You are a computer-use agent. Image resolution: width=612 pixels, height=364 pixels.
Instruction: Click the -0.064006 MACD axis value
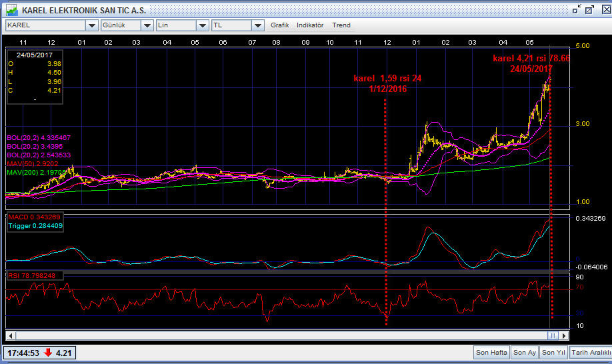click(591, 267)
